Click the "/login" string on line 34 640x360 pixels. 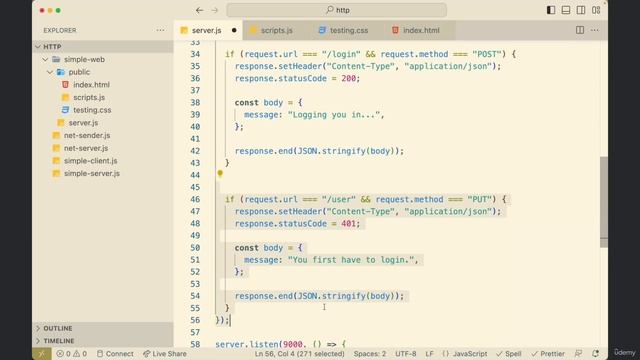(341, 54)
